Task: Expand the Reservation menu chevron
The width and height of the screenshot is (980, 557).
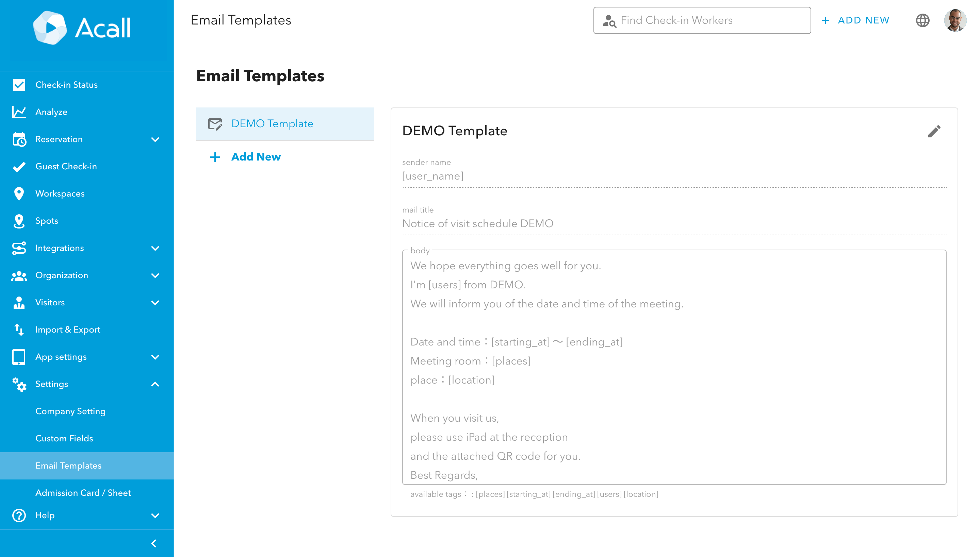Action: pyautogui.click(x=155, y=139)
